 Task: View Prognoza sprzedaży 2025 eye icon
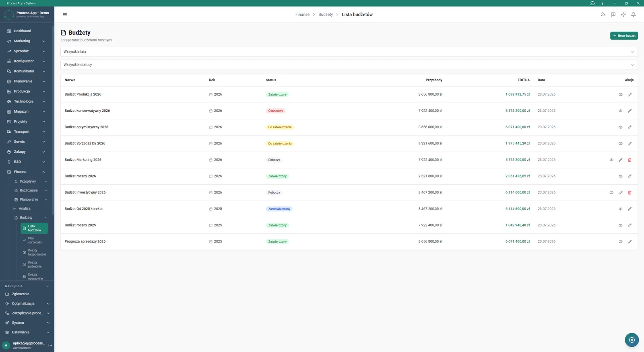(x=621, y=242)
